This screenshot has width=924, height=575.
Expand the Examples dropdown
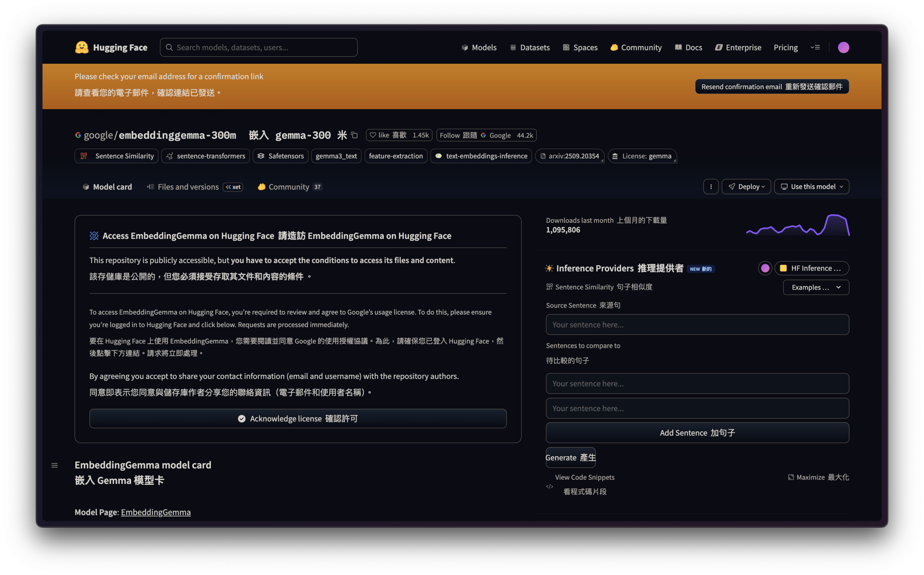[x=816, y=287]
